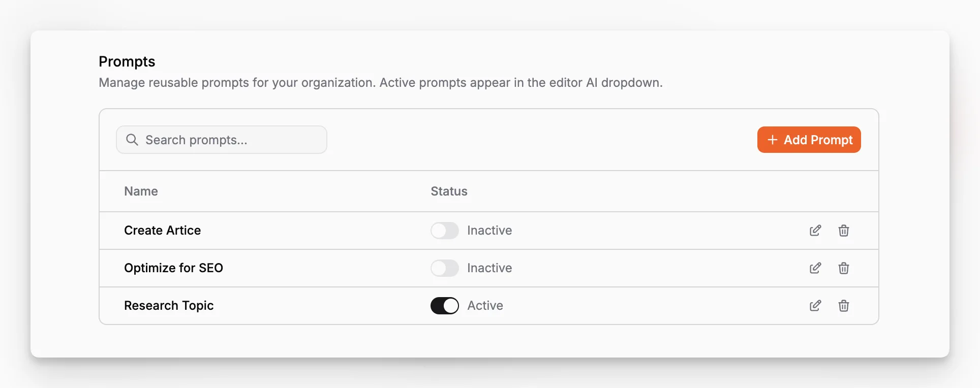Viewport: 980px width, 388px height.
Task: Delete the Optimize for SEO prompt
Action: tap(844, 268)
